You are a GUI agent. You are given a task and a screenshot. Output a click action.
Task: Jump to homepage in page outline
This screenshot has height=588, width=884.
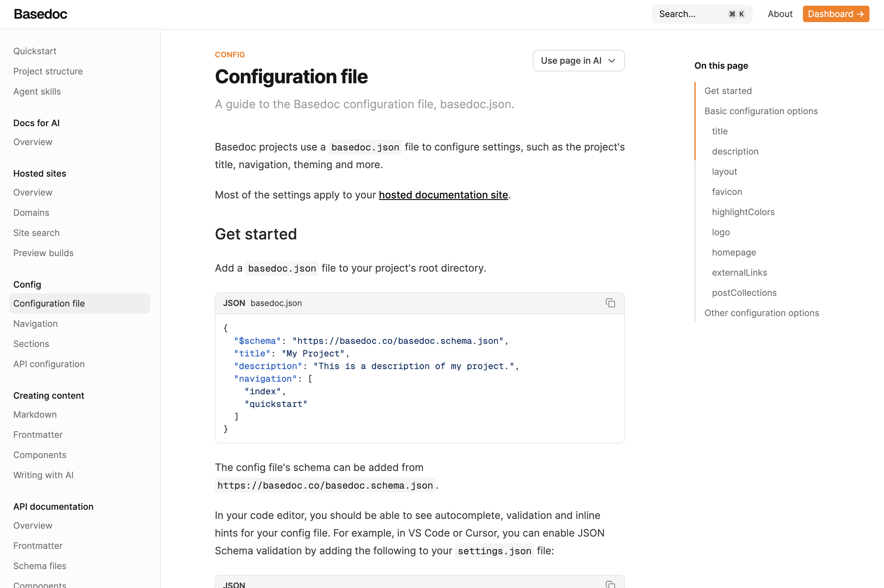[x=734, y=253]
